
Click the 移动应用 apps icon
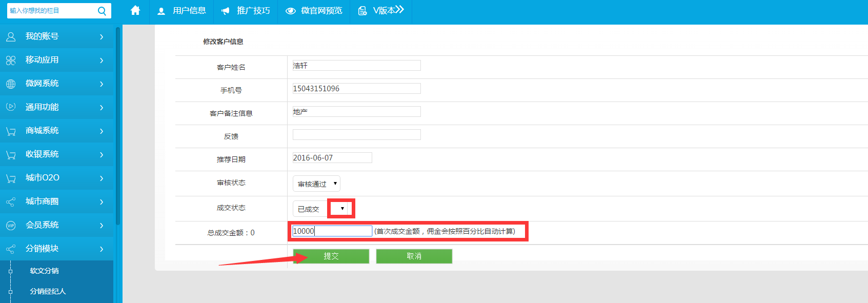tap(11, 60)
